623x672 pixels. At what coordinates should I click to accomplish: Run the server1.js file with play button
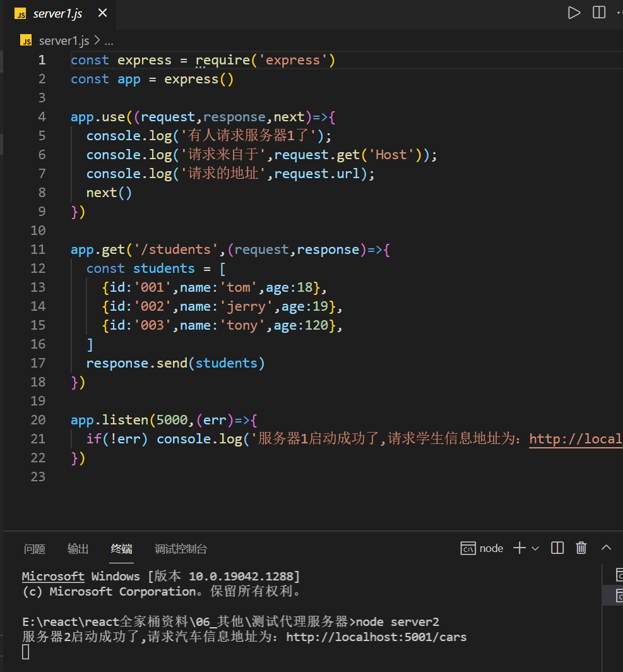(574, 13)
